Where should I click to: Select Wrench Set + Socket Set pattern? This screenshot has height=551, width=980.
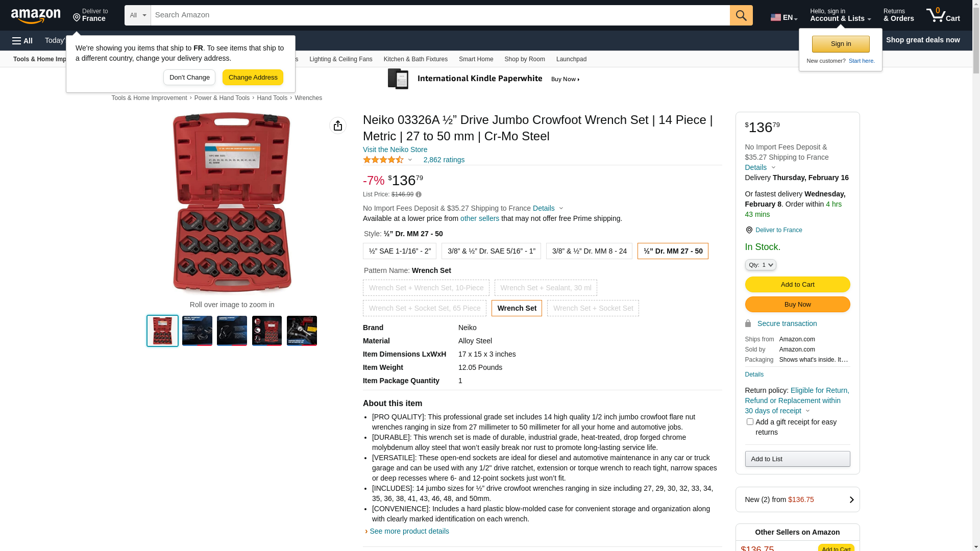[593, 308]
